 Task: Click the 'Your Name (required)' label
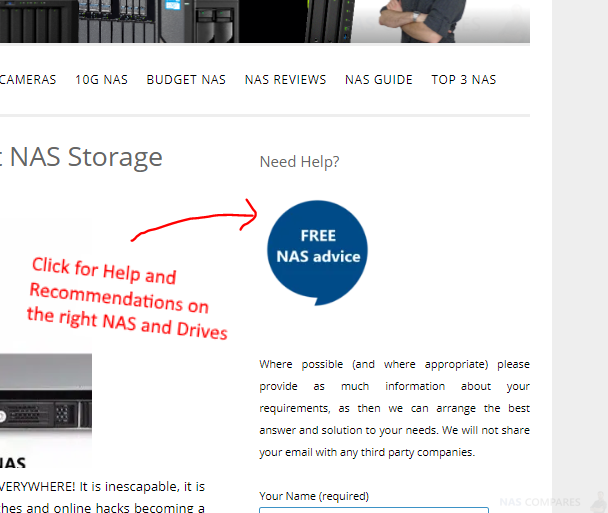[x=314, y=496]
